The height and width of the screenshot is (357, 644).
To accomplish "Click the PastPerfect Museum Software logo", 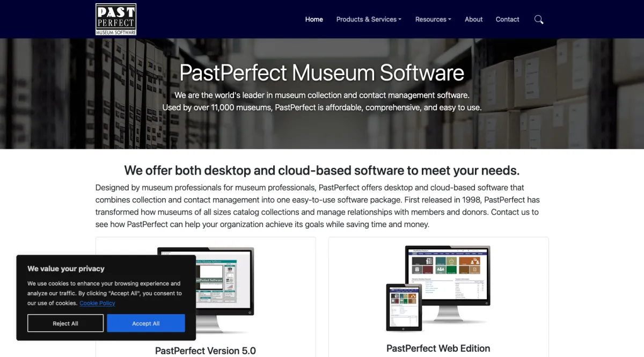I will click(116, 19).
